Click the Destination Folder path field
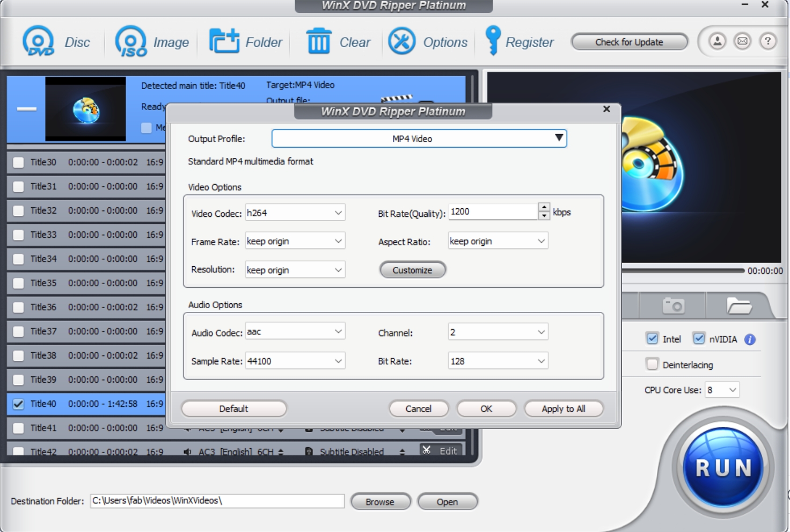This screenshot has height=532, width=790. click(x=217, y=501)
